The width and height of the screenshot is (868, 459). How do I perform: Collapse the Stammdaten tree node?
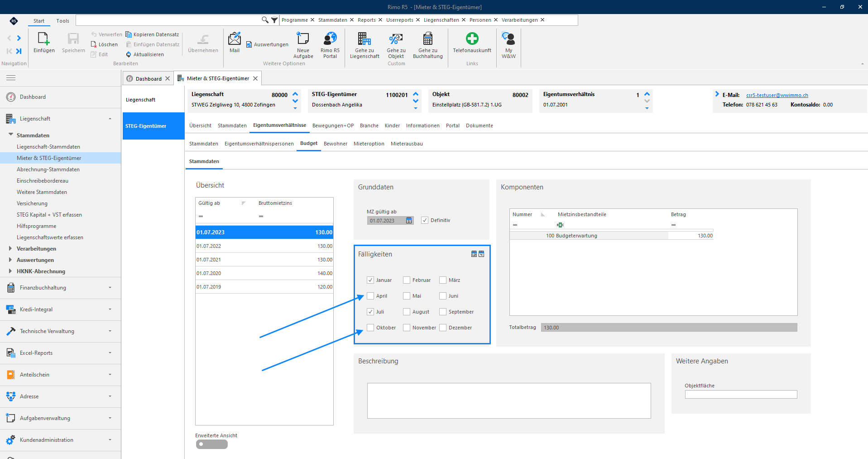[10, 135]
